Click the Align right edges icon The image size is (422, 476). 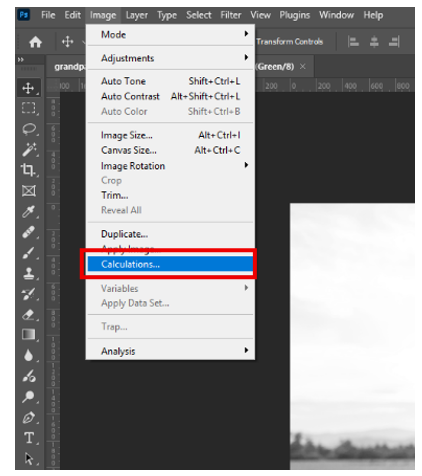pyautogui.click(x=394, y=42)
